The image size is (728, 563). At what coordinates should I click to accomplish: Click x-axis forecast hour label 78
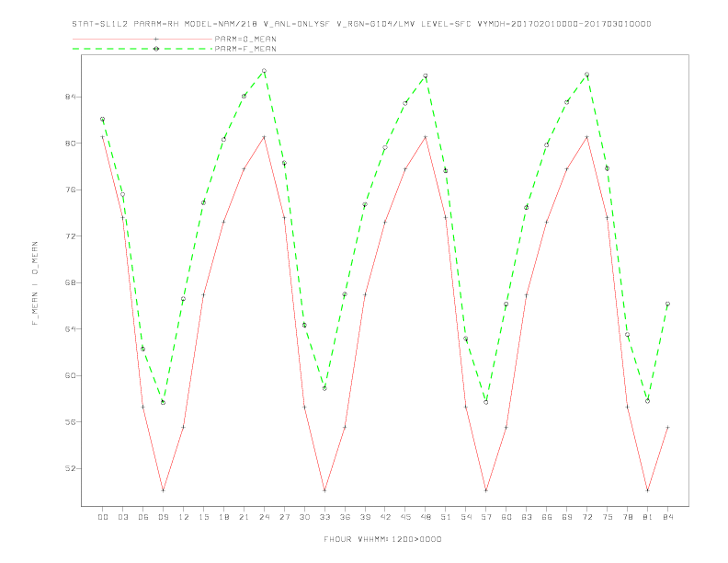click(x=627, y=517)
